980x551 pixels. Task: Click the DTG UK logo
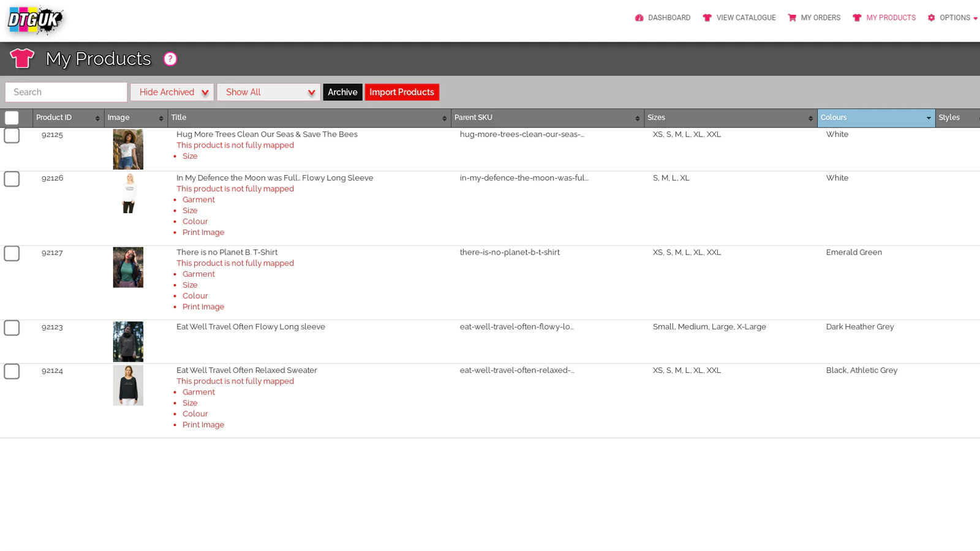tap(34, 21)
